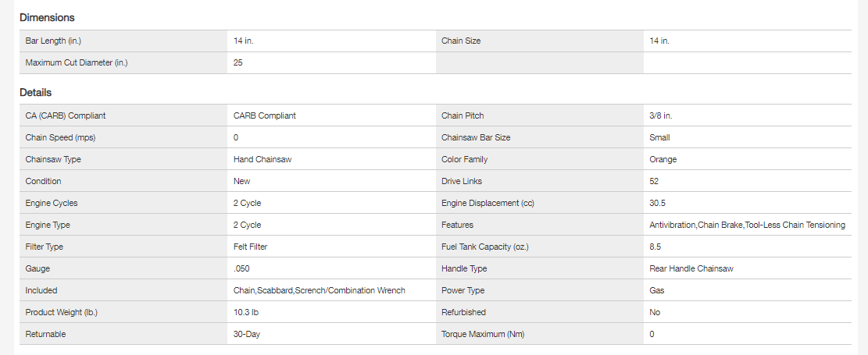Screen dimensions: 868x355
Task: Click the Dimensions section heading
Action: pos(47,17)
